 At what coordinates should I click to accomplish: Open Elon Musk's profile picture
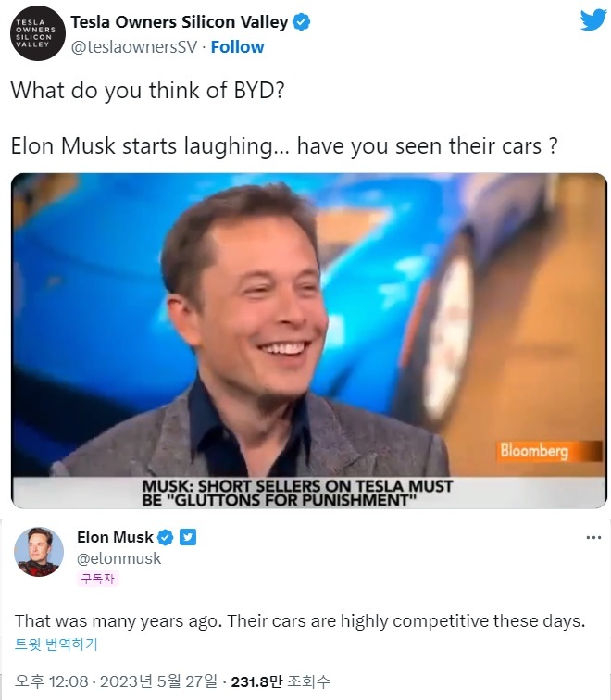(39, 552)
